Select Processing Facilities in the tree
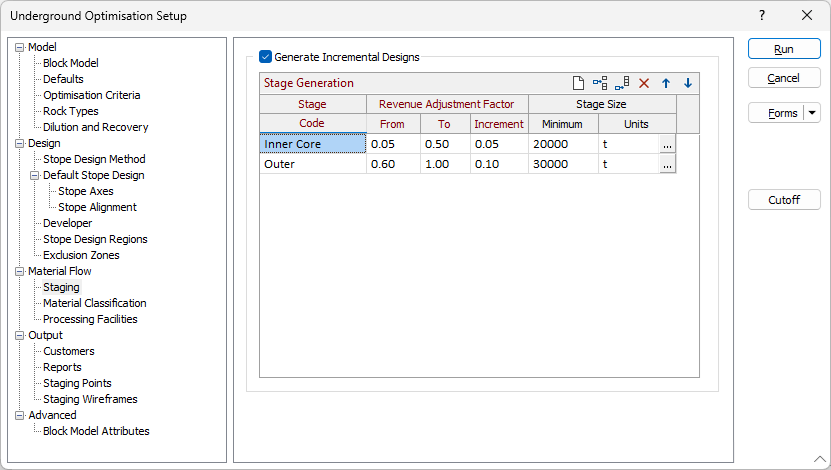The image size is (831, 470). pyautogui.click(x=90, y=319)
